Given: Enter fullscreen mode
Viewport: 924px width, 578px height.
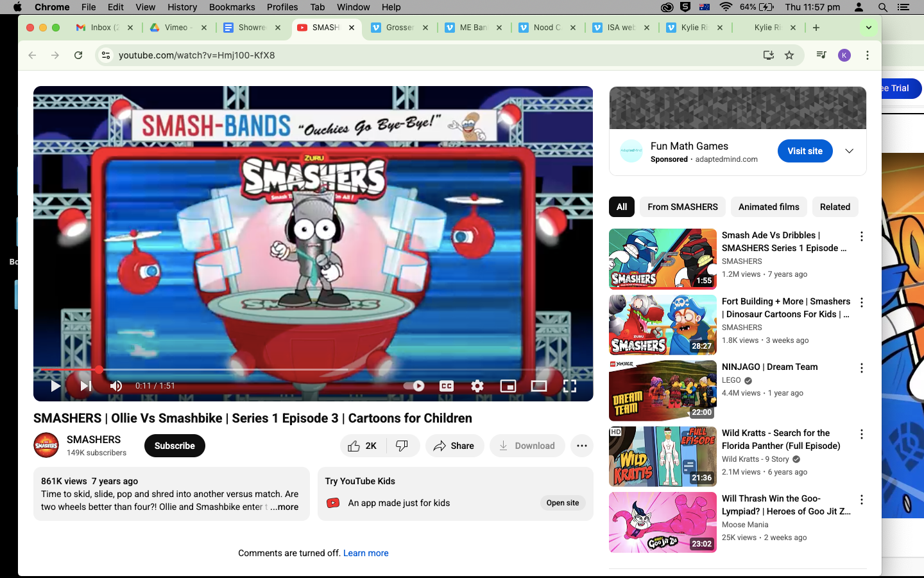Looking at the screenshot, I should click(x=570, y=386).
